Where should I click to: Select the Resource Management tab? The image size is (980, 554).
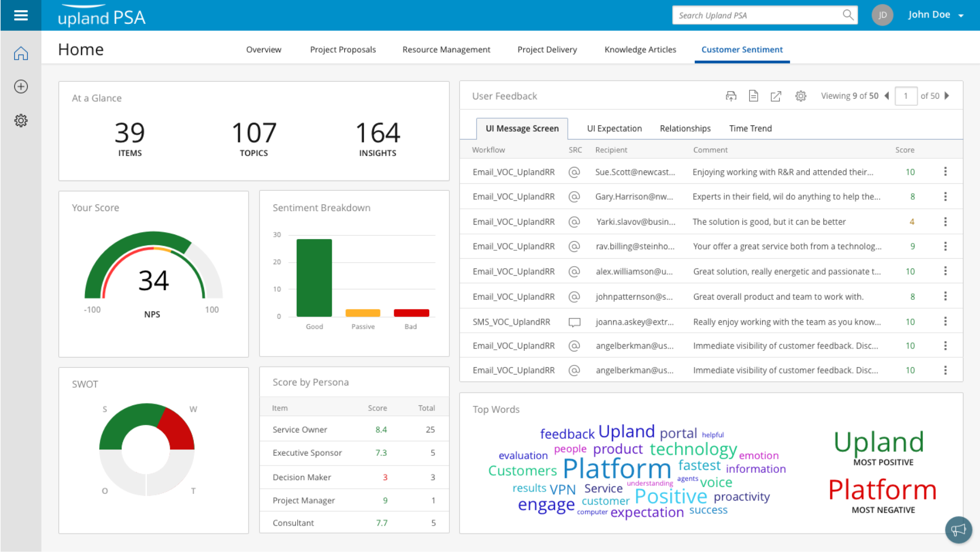pos(446,49)
